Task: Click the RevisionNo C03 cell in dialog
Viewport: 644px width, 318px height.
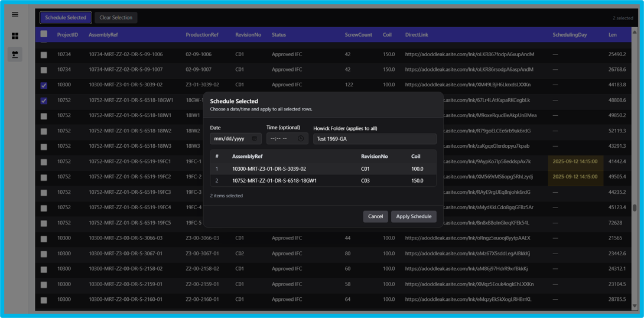Action: [366, 180]
